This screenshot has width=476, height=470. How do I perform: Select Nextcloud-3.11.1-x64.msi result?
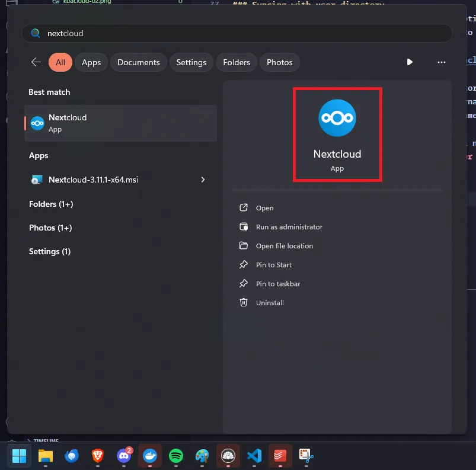120,180
